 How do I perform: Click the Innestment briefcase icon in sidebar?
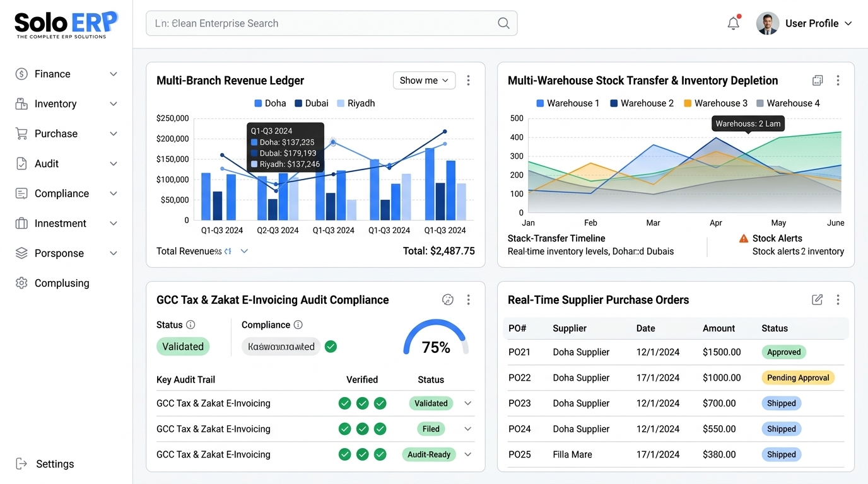click(x=21, y=223)
